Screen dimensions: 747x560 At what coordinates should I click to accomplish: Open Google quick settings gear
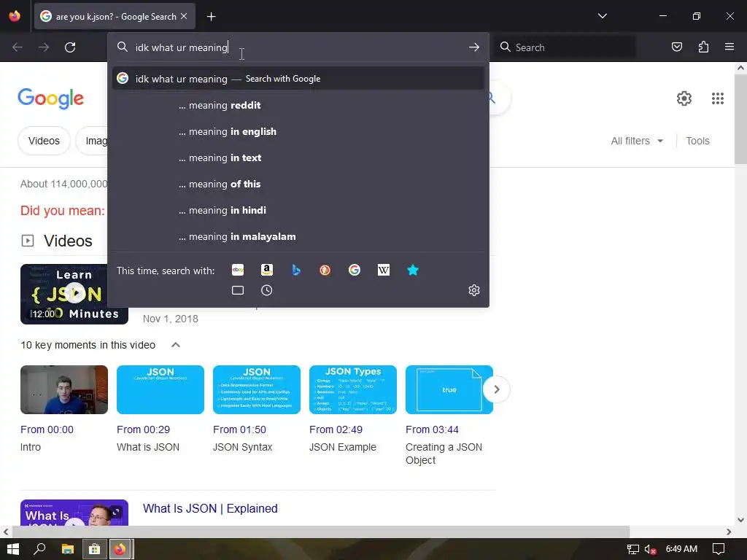coord(684,98)
